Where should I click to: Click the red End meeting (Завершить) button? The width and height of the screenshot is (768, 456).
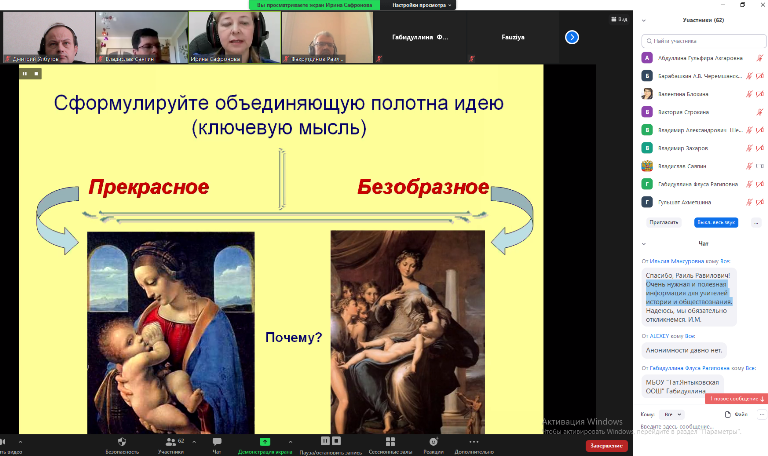(607, 446)
